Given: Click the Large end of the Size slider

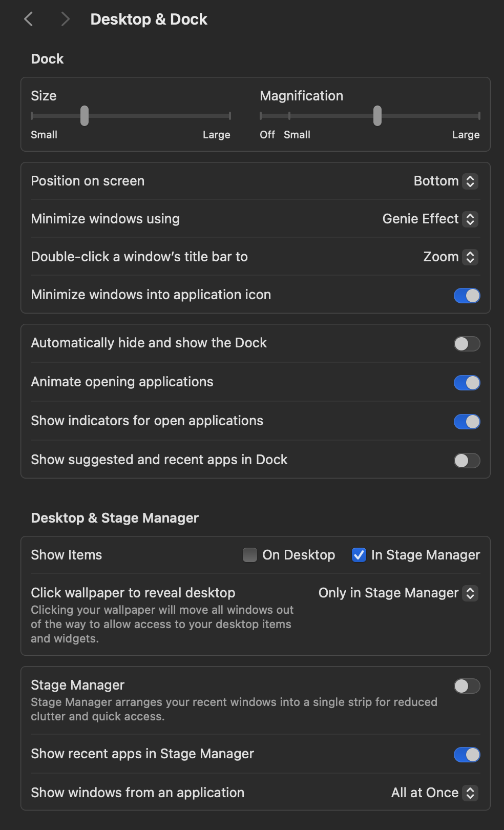Looking at the screenshot, I should [229, 116].
